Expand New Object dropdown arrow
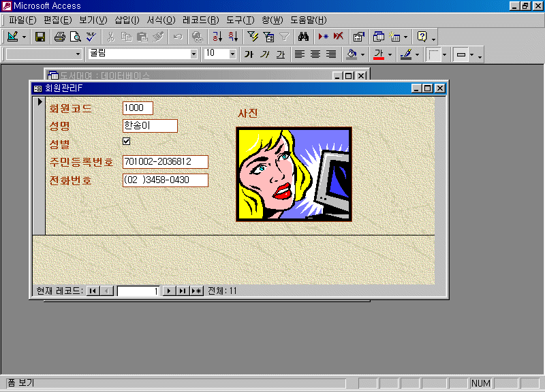 point(405,37)
